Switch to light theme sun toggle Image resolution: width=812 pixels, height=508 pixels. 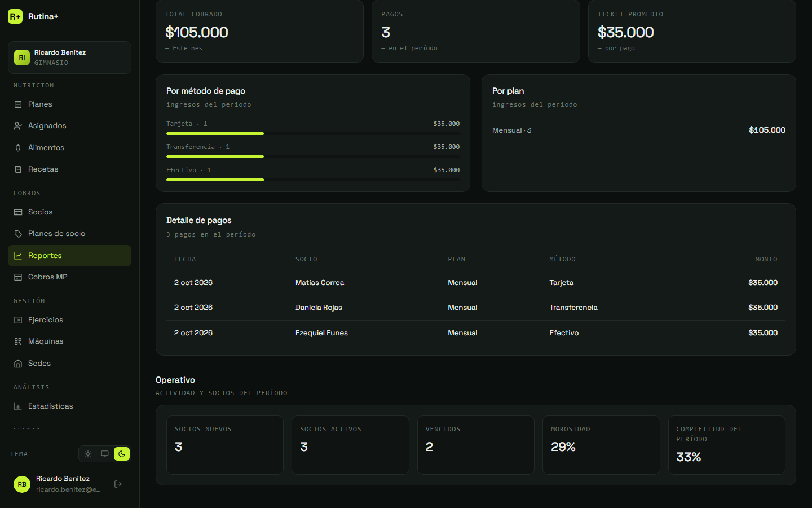point(88,454)
